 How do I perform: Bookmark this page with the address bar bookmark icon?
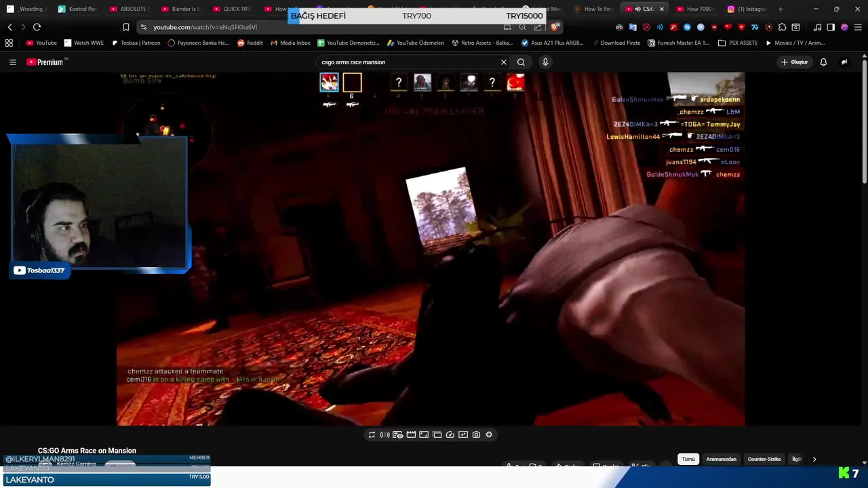pos(125,27)
